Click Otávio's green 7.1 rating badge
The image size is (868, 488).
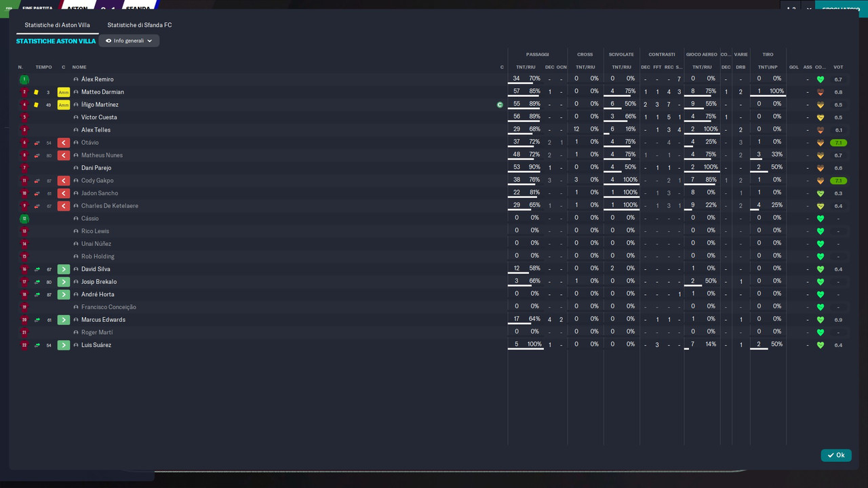pyautogui.click(x=838, y=143)
